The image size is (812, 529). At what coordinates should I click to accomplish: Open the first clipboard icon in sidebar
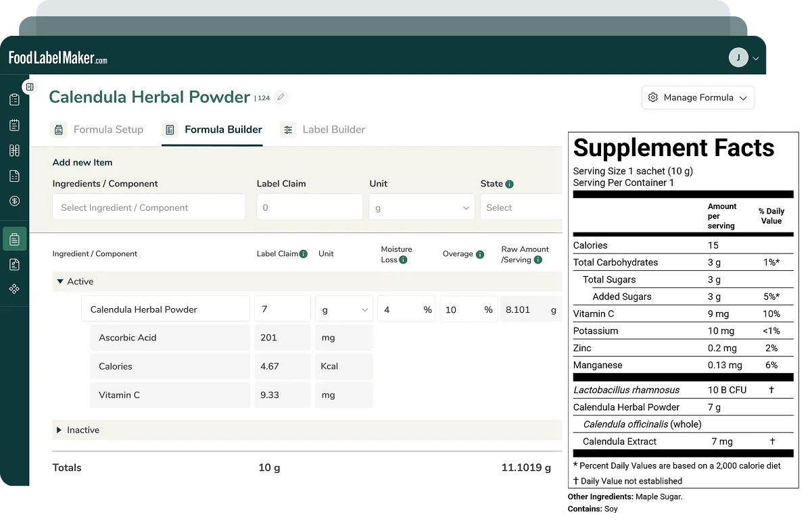[14, 99]
